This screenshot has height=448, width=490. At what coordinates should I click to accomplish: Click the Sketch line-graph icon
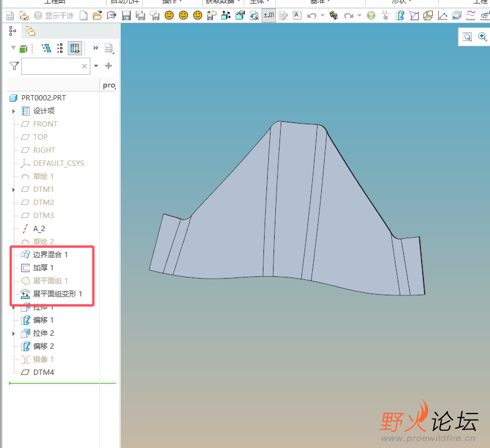(x=442, y=15)
